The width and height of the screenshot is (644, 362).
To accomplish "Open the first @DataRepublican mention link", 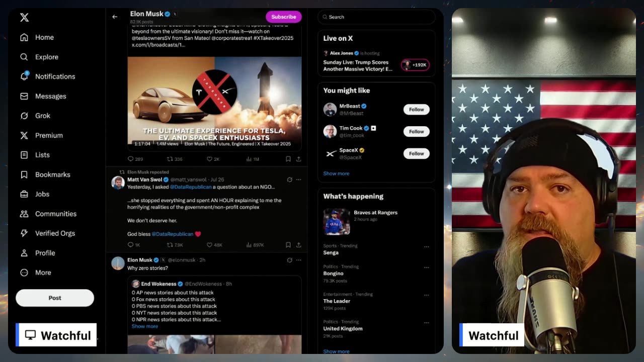I will pos(191,187).
